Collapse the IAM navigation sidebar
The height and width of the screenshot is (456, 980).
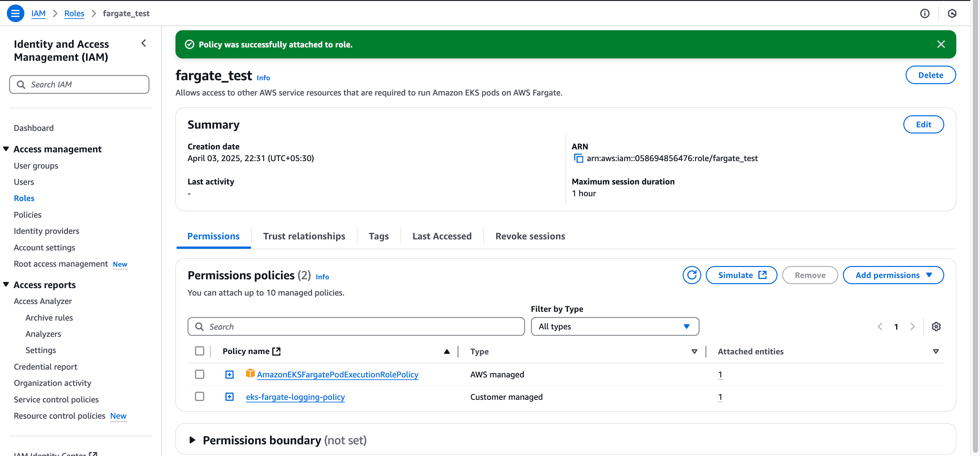click(x=144, y=43)
